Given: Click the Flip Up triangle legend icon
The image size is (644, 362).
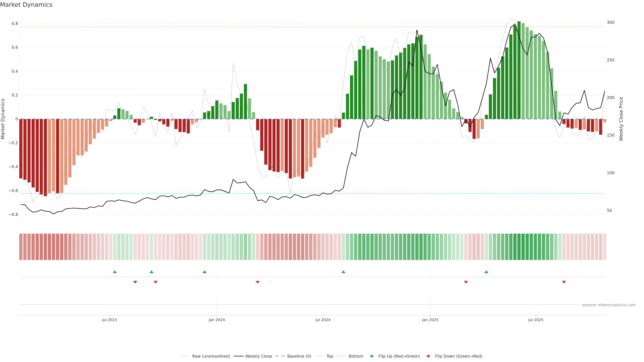Looking at the screenshot, I should [371, 356].
